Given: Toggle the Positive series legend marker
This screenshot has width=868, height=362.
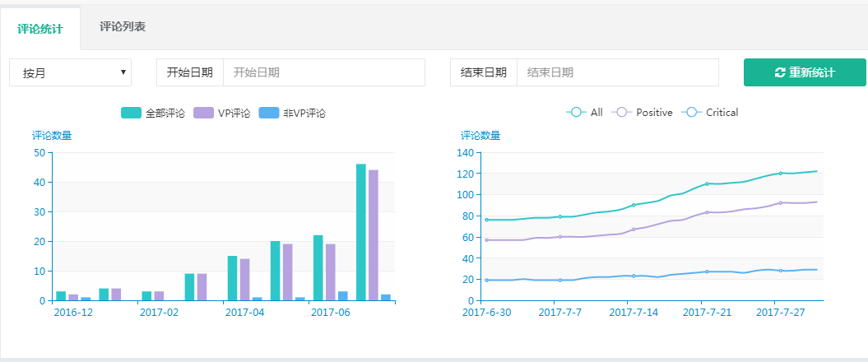Looking at the screenshot, I should pyautogui.click(x=622, y=113).
